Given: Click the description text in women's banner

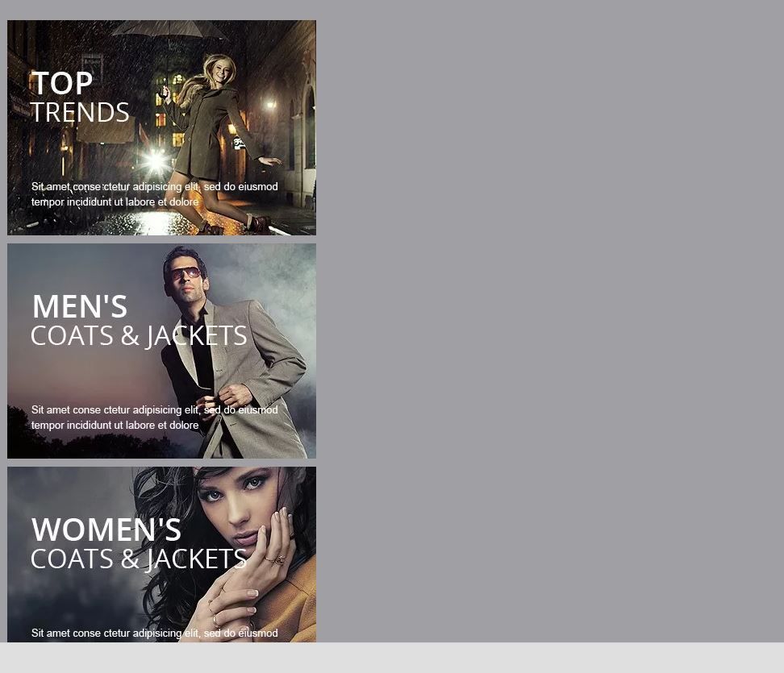Looking at the screenshot, I should point(154,634).
